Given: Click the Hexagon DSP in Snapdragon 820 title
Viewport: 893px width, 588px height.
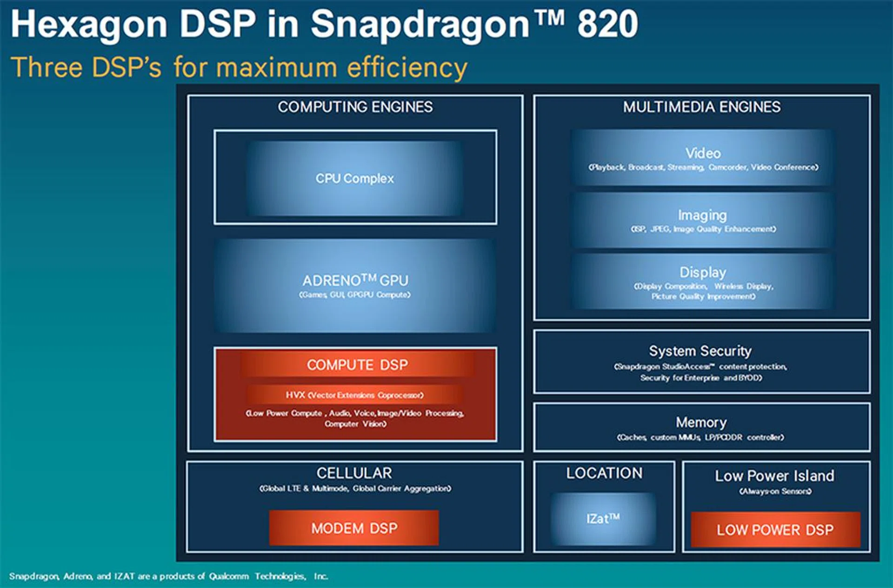Looking at the screenshot, I should (324, 24).
